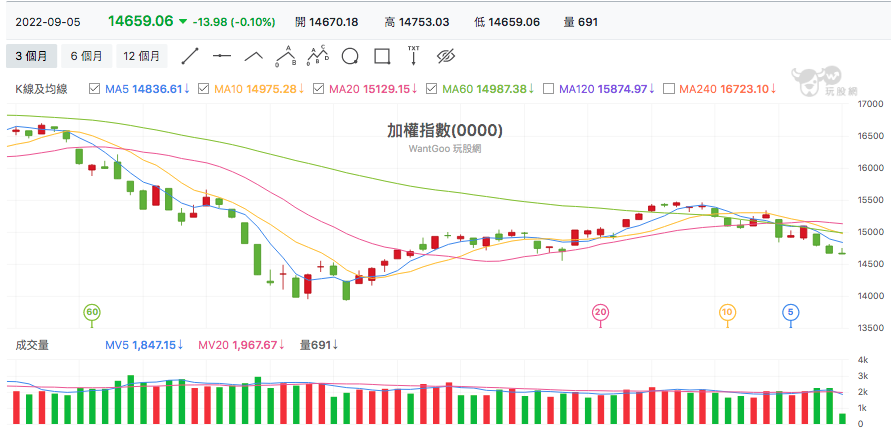The width and height of the screenshot is (891, 432).
Task: Click the MA120 15874.97 value
Action: [x=607, y=89]
